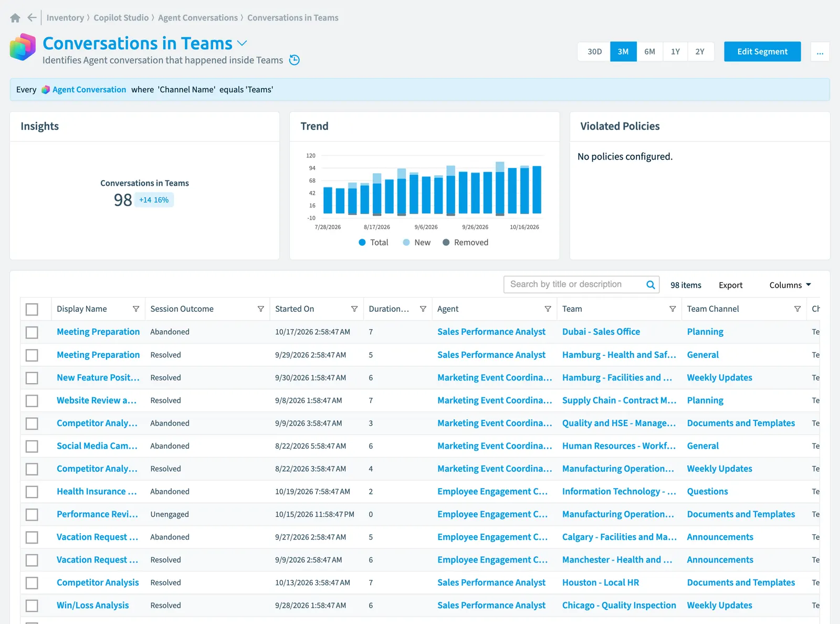840x624 pixels.
Task: Toggle New series in trend legend
Action: pyautogui.click(x=416, y=242)
